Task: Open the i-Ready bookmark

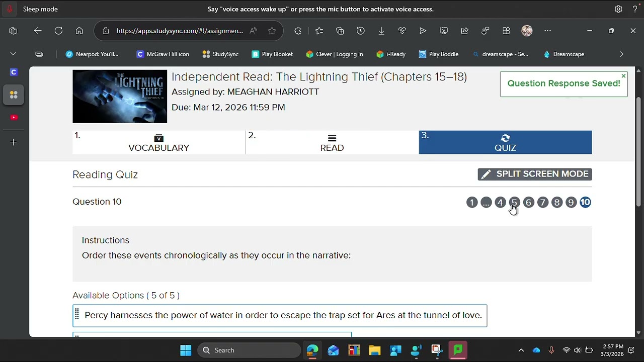Action: [x=391, y=54]
